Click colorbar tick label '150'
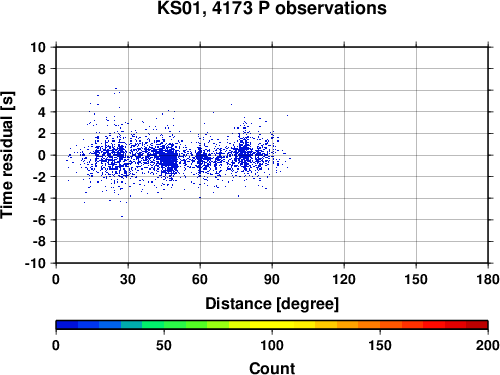Viewport: 500px width, 375px height. point(380,345)
